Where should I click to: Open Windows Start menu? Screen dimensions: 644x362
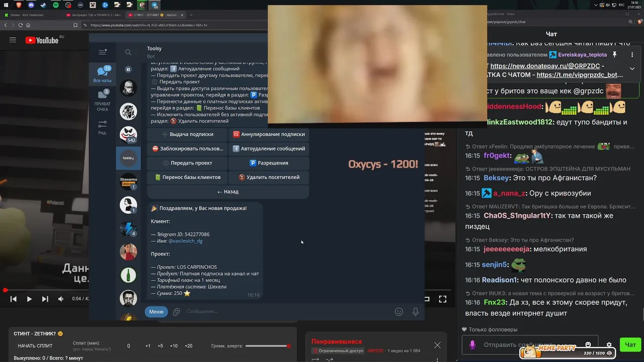coord(7,5)
